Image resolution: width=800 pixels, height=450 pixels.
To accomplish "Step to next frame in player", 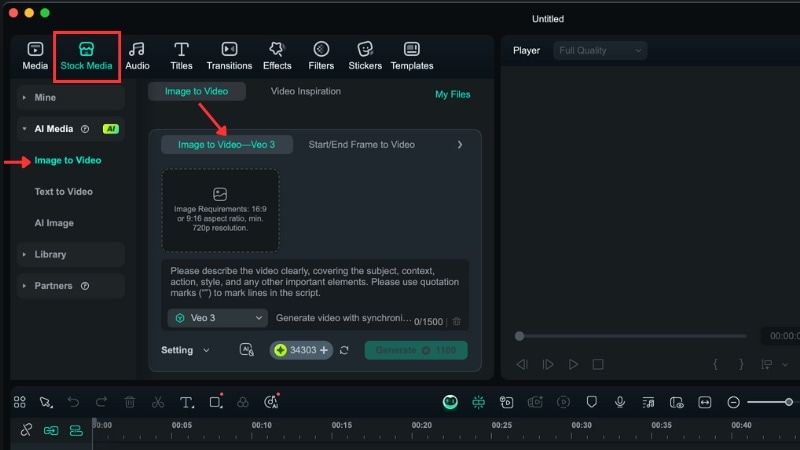I will tap(547, 364).
